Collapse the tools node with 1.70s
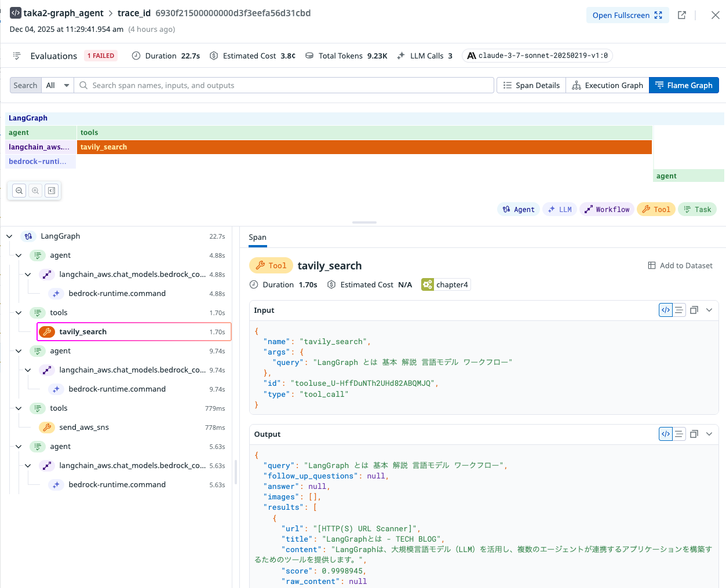 pyautogui.click(x=19, y=313)
